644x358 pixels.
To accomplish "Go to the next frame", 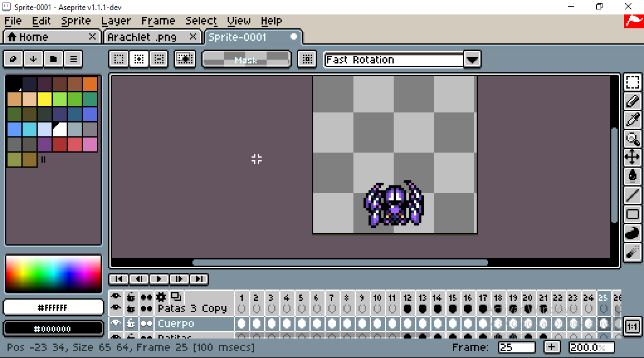I will point(179,279).
